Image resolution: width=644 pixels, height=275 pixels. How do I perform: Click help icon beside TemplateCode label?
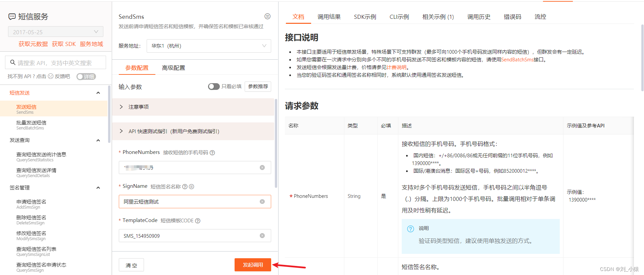(198, 221)
